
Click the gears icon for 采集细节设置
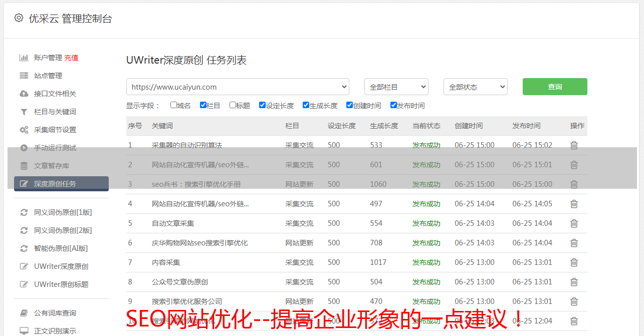pos(24,130)
